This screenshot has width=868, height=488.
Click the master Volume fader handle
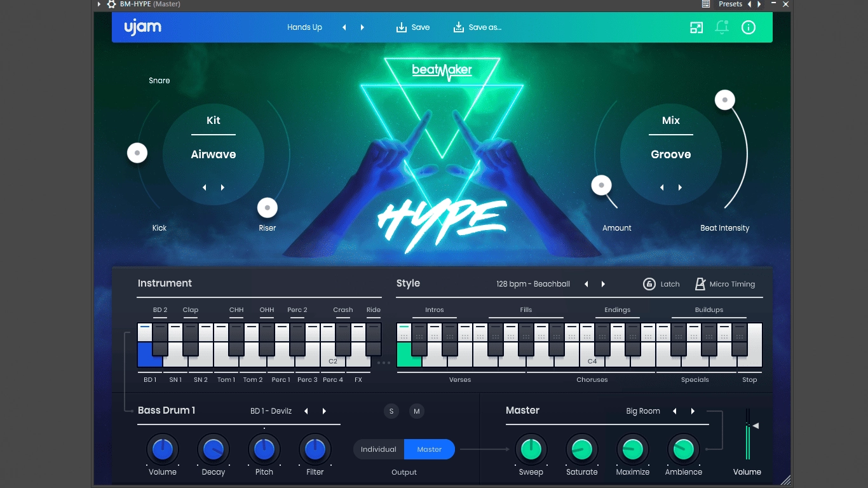click(754, 426)
